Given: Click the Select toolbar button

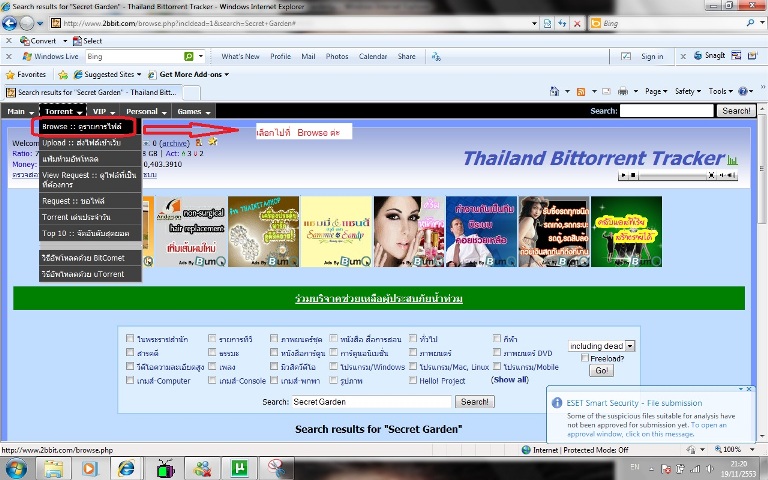Looking at the screenshot, I should click(87, 41).
